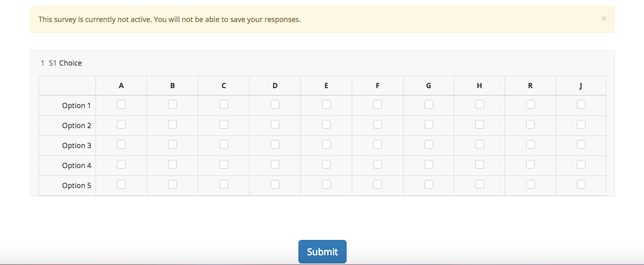Tick Option 5 in column E
The width and height of the screenshot is (644, 265).
click(x=326, y=184)
